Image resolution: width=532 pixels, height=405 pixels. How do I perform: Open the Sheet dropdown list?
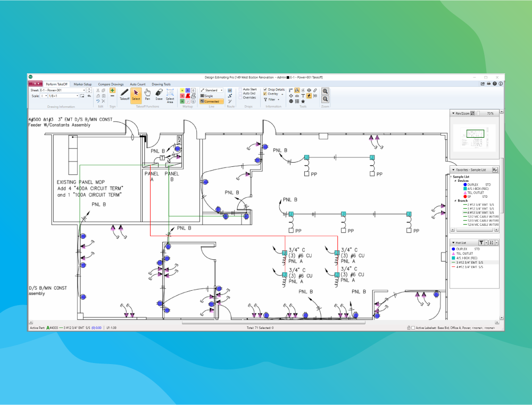84,90
